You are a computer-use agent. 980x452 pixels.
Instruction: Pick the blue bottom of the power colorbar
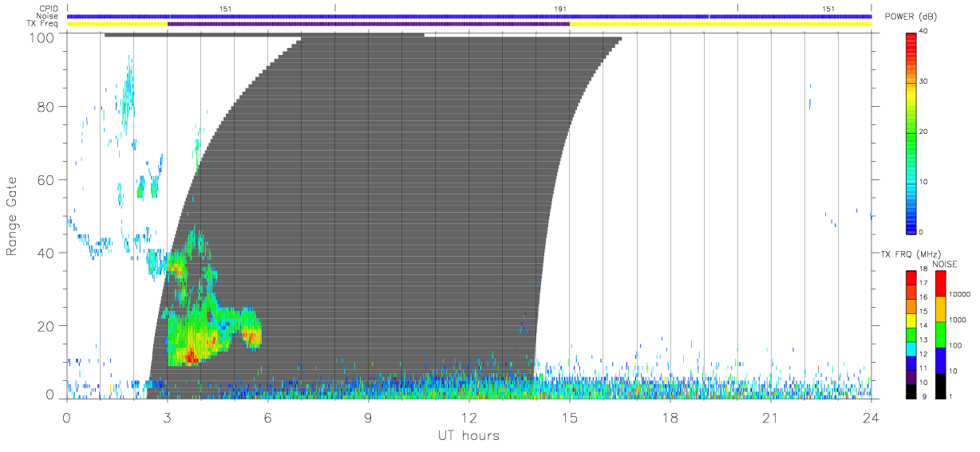[x=911, y=223]
